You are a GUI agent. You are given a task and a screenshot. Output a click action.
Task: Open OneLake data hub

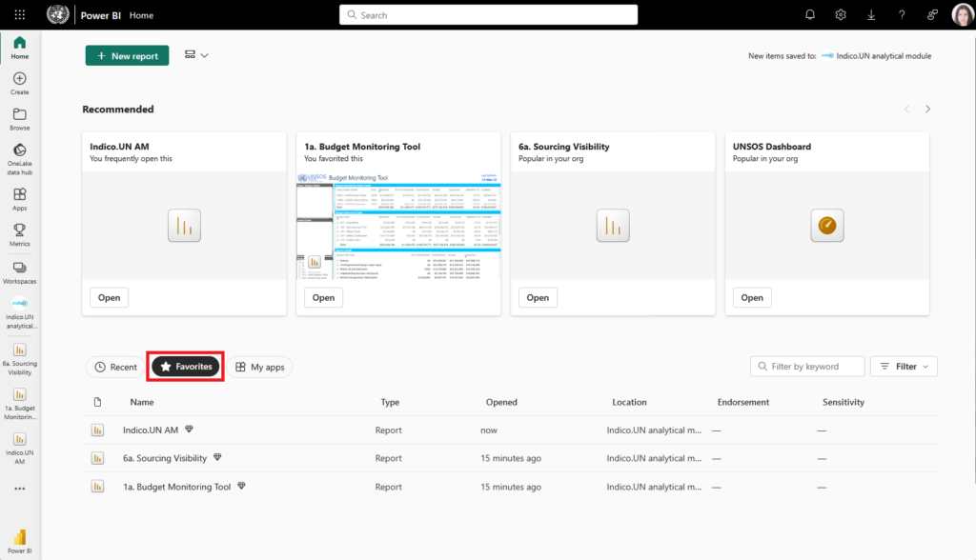pos(20,159)
